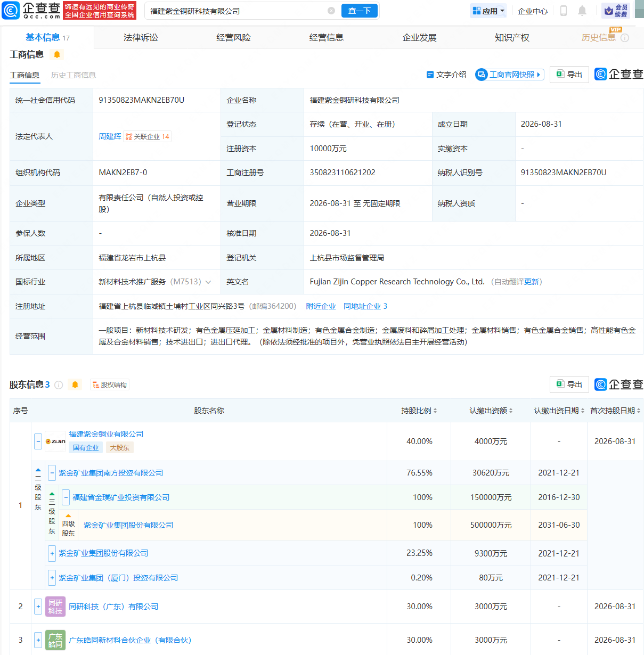Open the mobile phone icon in header

pyautogui.click(x=564, y=11)
